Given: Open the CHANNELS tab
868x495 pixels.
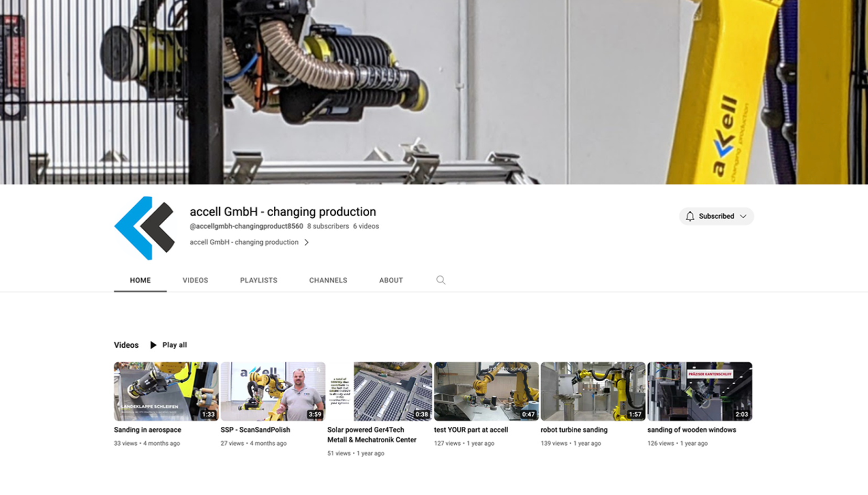Looking at the screenshot, I should tap(328, 281).
